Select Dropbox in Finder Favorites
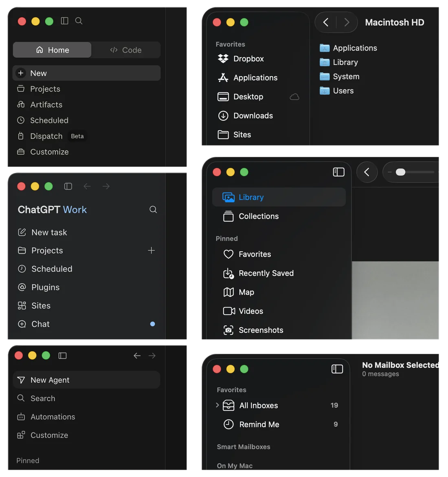Image resolution: width=448 pixels, height=477 pixels. coord(258,59)
